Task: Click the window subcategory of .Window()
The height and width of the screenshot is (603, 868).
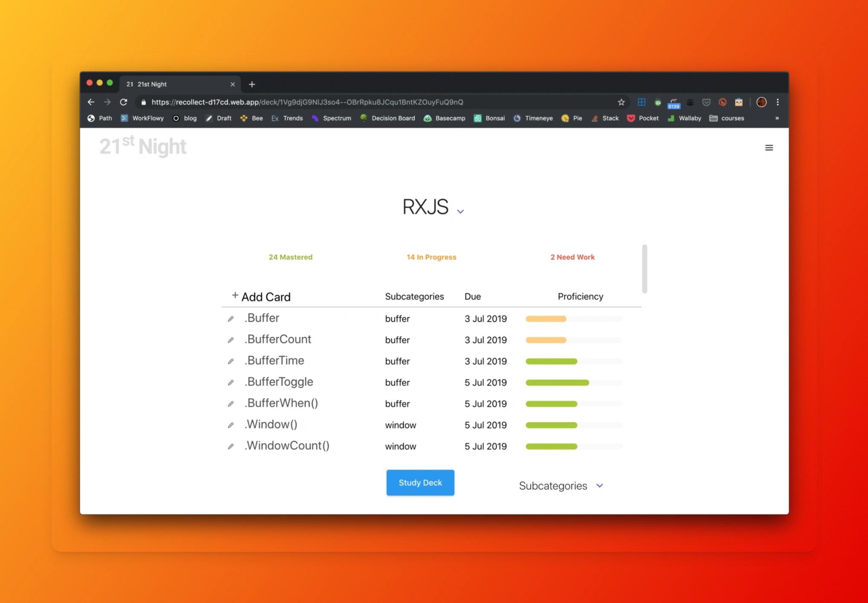Action: coord(400,425)
